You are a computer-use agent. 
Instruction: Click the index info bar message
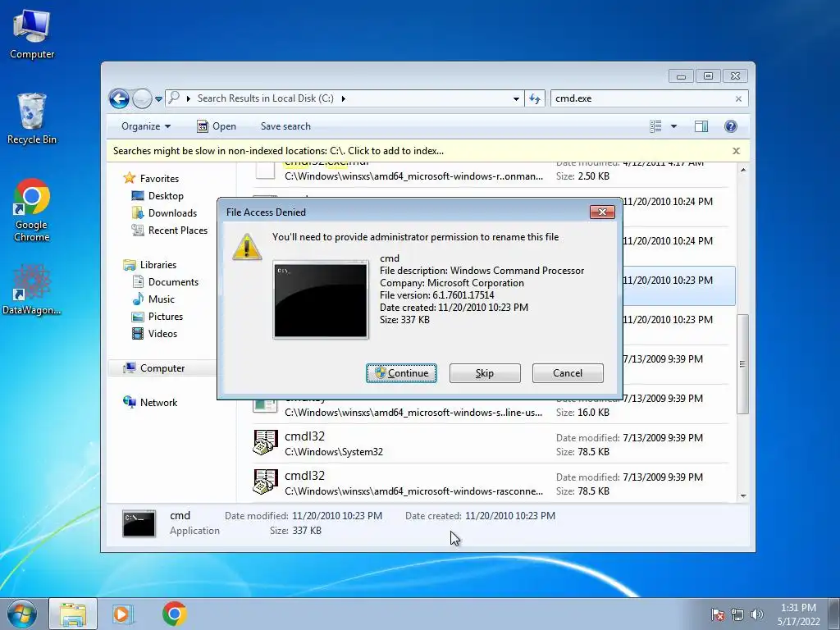[278, 151]
